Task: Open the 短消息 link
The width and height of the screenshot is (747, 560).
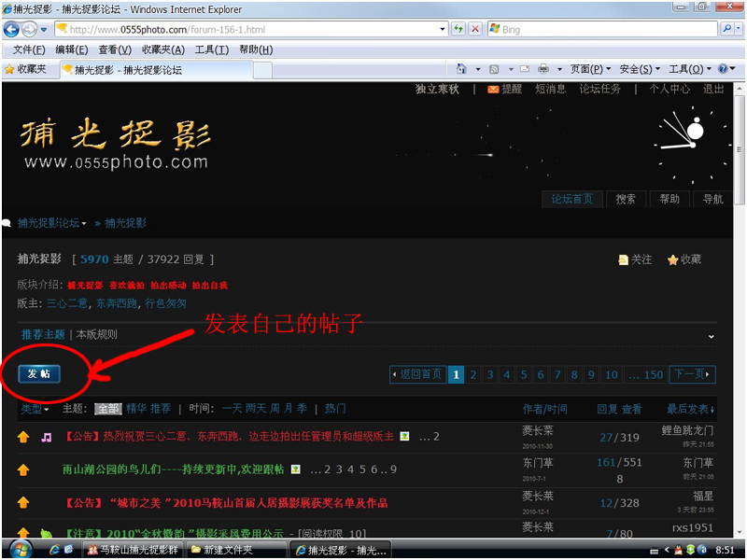Action: 550,89
